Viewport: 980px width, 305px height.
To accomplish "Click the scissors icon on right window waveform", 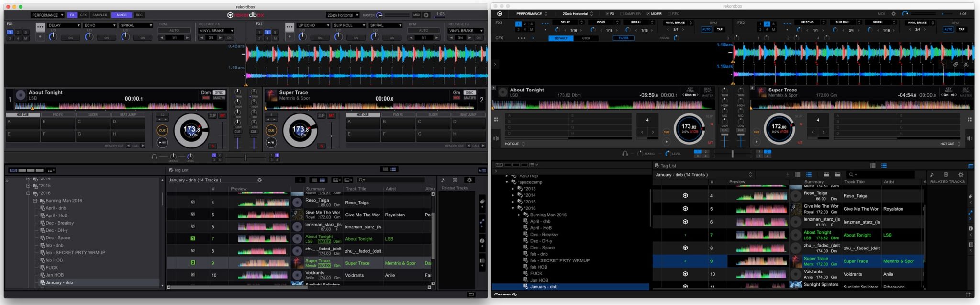I will (966, 64).
